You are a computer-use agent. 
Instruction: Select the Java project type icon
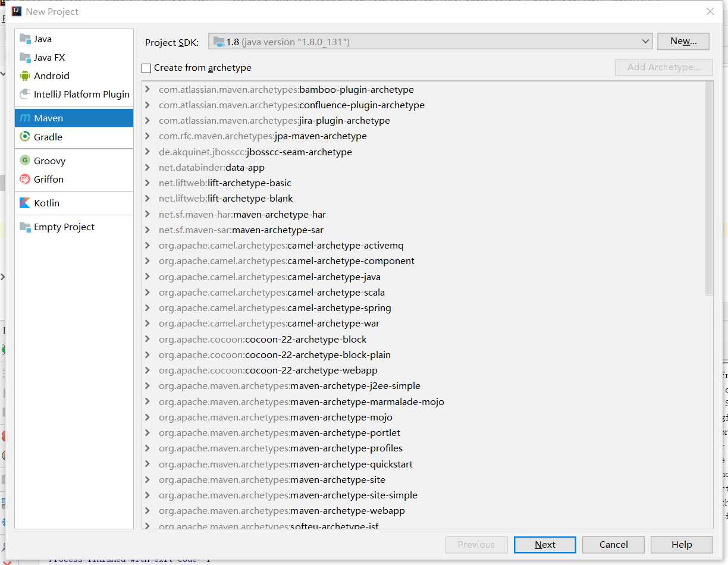pyautogui.click(x=25, y=39)
